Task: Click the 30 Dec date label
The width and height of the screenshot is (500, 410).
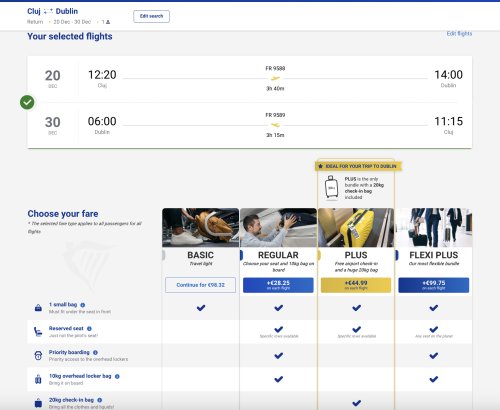Action: [53, 125]
